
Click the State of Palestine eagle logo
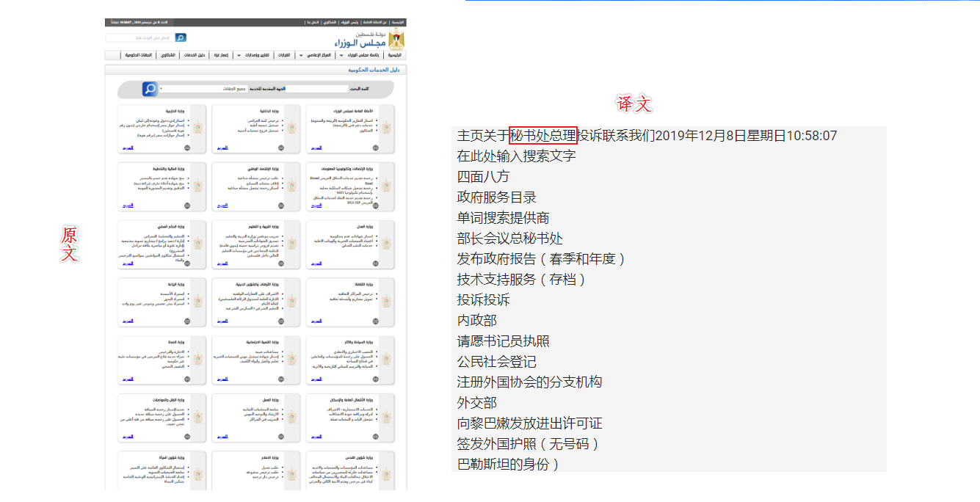pos(396,40)
